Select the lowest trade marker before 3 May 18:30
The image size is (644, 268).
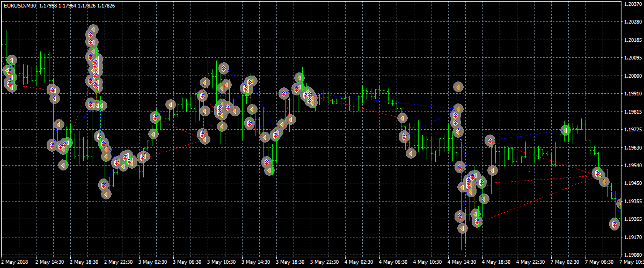click(269, 170)
